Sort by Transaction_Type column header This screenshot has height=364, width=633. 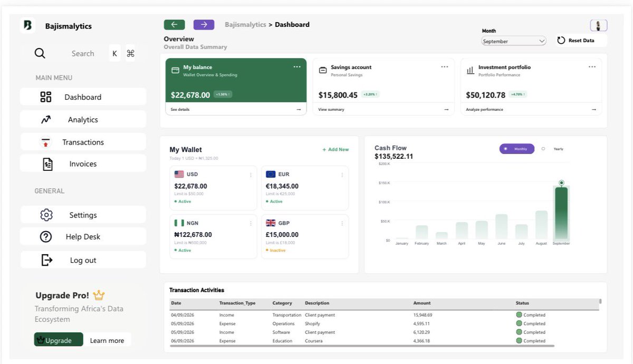click(237, 303)
